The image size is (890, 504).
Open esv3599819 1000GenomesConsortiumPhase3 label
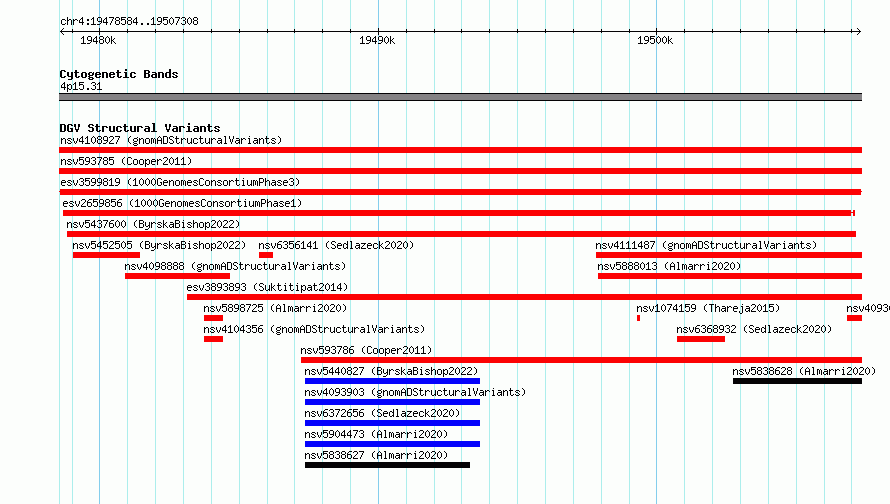pyautogui.click(x=180, y=182)
